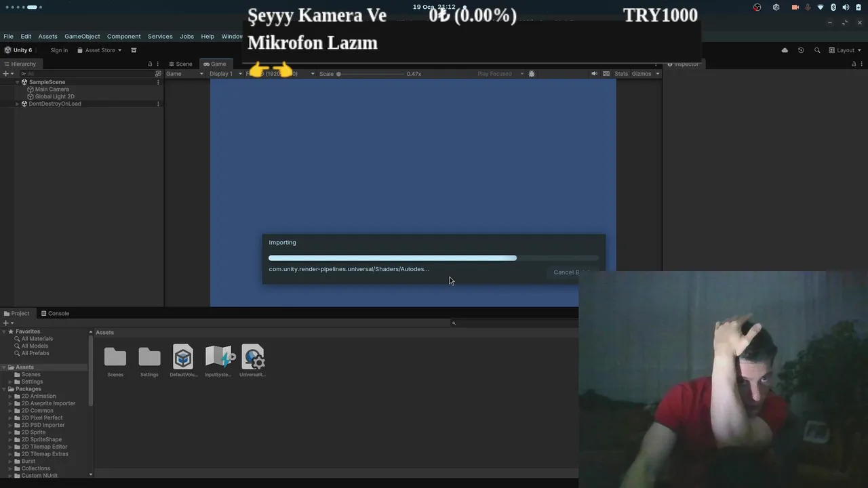Click the Game view Scale slider
The width and height of the screenshot is (868, 488).
click(370, 74)
